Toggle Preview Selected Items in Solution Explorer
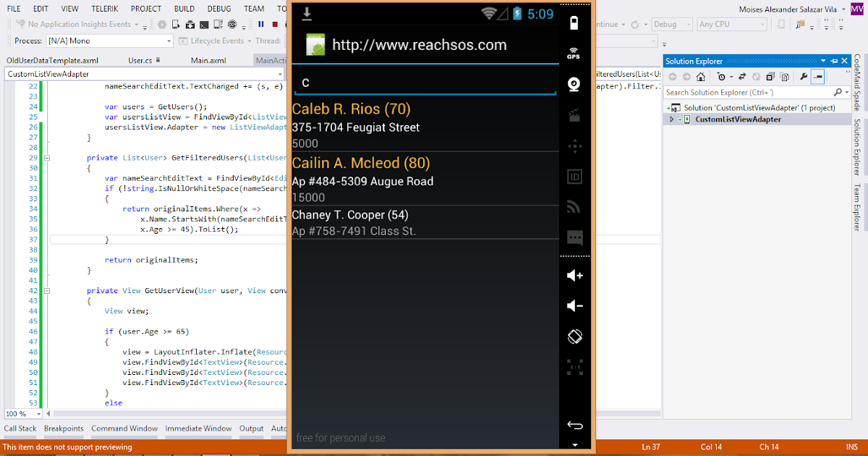Viewport: 868px width, 456px height. click(819, 76)
